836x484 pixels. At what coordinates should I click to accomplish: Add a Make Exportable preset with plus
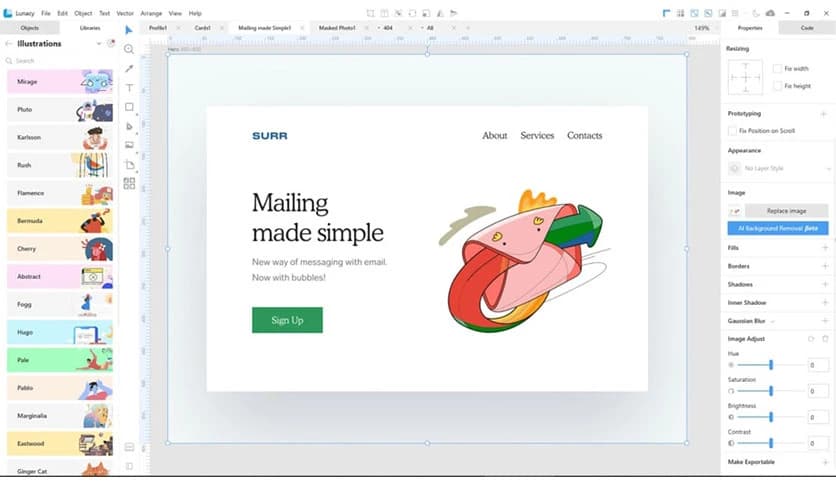825,462
